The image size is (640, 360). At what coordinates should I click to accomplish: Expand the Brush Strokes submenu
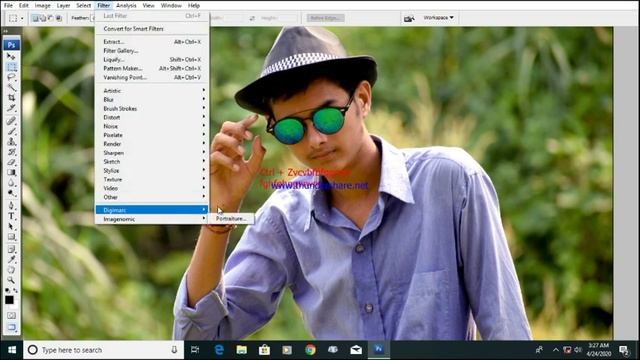(x=152, y=109)
